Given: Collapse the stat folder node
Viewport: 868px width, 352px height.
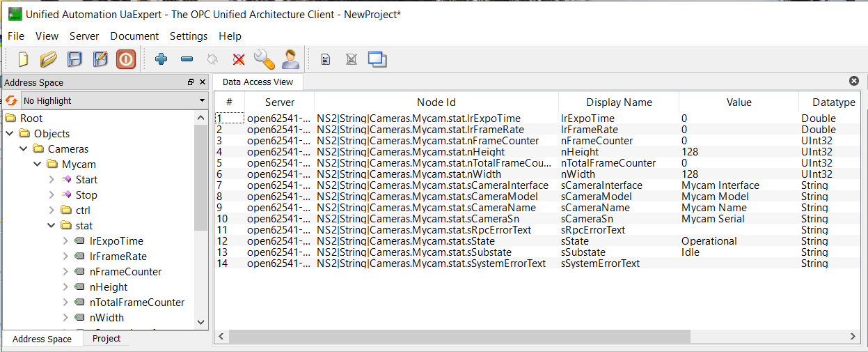Looking at the screenshot, I should coord(52,226).
